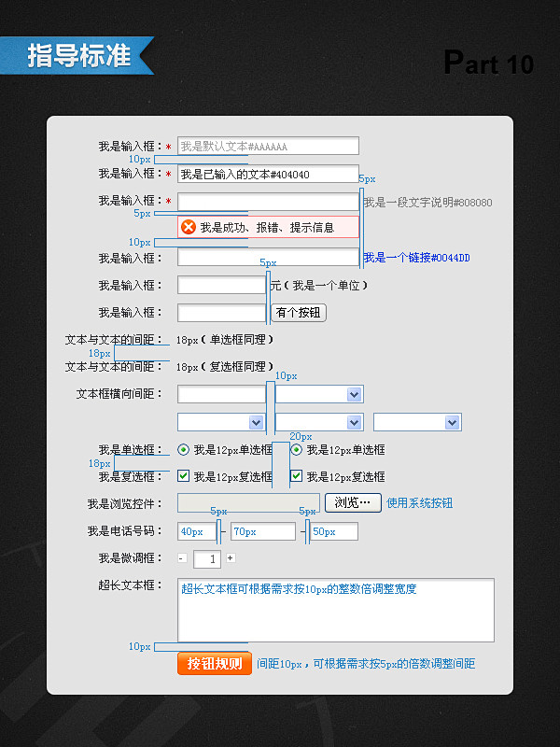Click gray description text #808080
This screenshot has height=747, width=560.
point(428,203)
